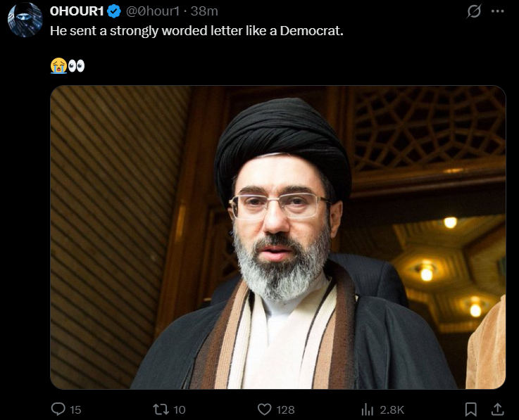Screen dimensions: 519x420
Task: Open the attached photo of man in turban
Action: [x=277, y=237]
